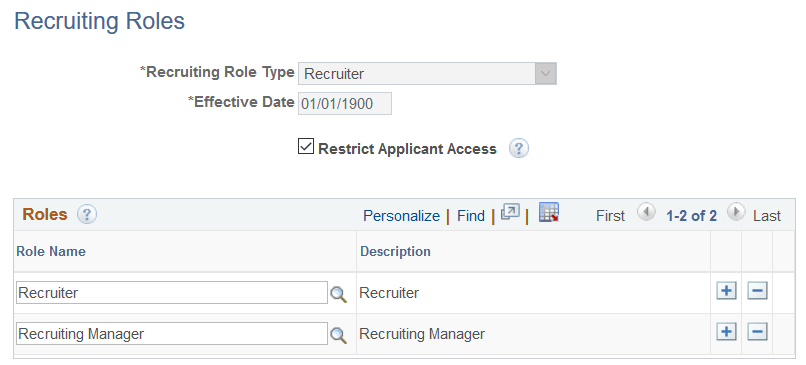Open Recruiting Role Type dropdown
The image size is (806, 365).
coord(427,74)
